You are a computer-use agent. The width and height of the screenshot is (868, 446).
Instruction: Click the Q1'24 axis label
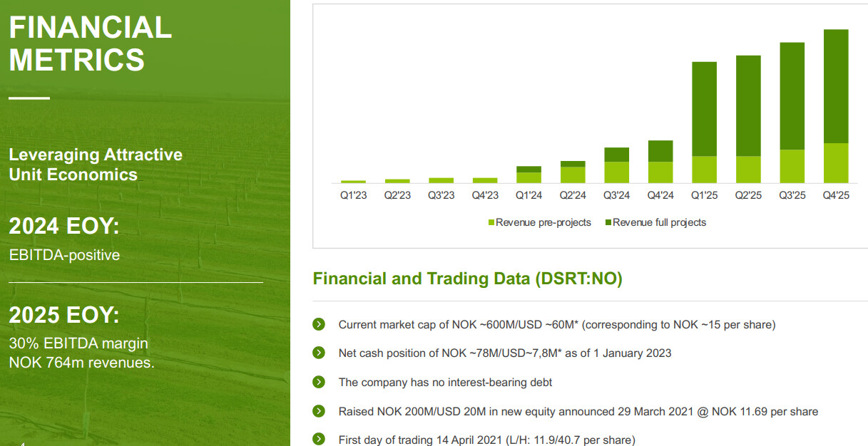pos(529,195)
